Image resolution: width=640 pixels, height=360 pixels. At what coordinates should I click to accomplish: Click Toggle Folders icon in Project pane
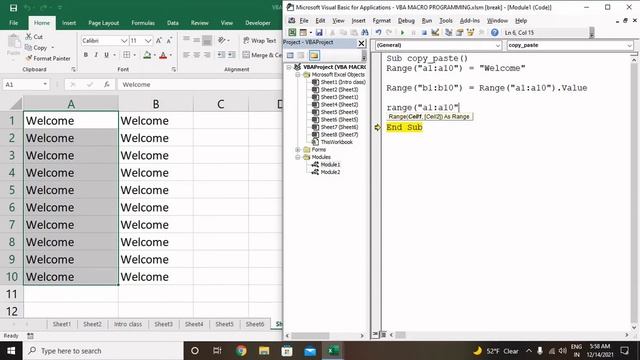(314, 55)
